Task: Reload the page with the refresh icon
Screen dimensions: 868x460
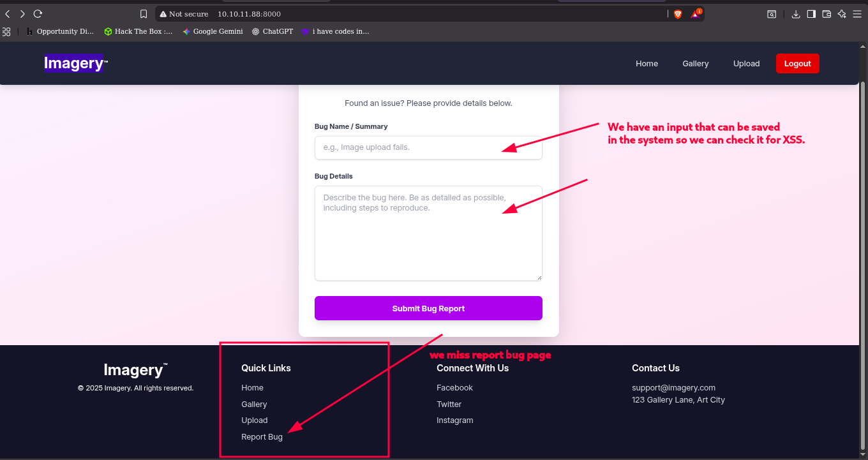Action: (x=38, y=13)
